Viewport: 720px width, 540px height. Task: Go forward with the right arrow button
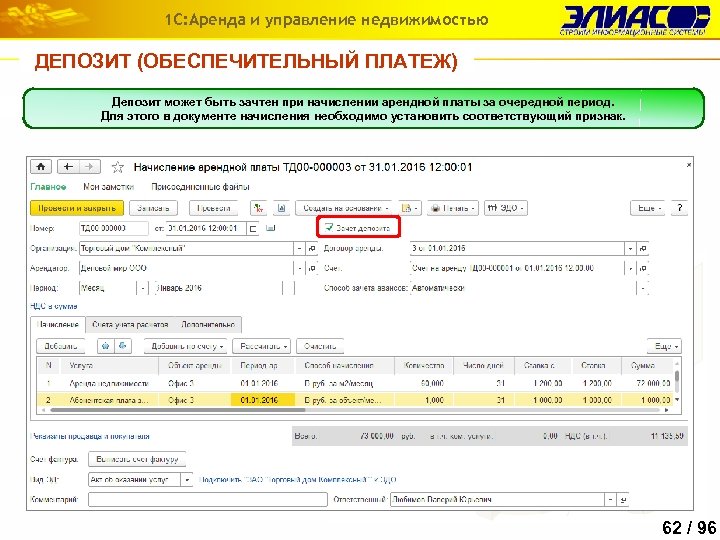(90, 167)
